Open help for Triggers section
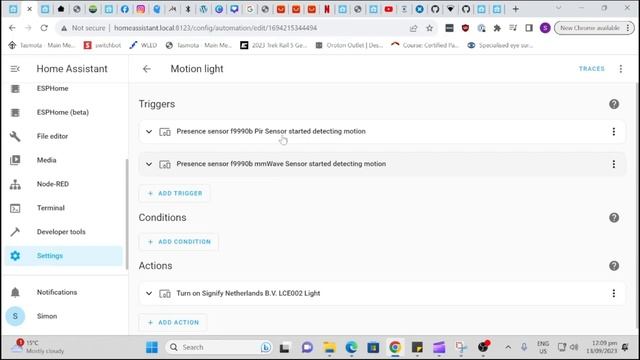The image size is (640, 360). [x=614, y=104]
